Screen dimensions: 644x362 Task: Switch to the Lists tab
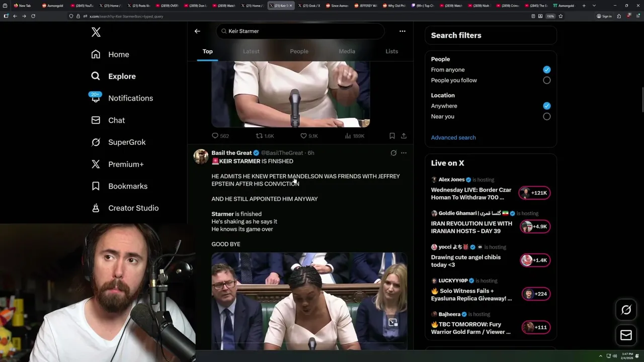coord(391,51)
